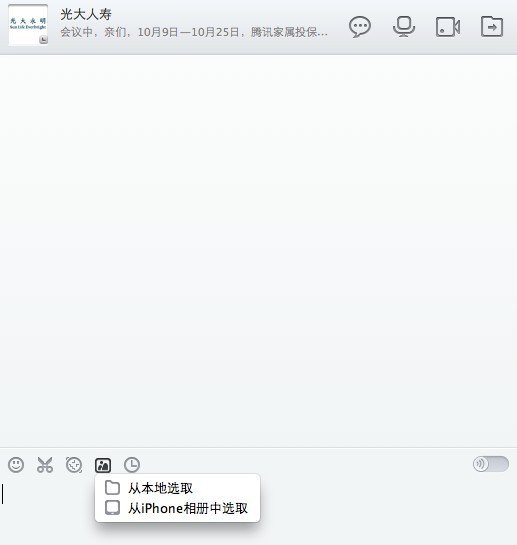This screenshot has height=545, width=517.
Task: Click the contact name 光大人寿
Action: point(86,14)
